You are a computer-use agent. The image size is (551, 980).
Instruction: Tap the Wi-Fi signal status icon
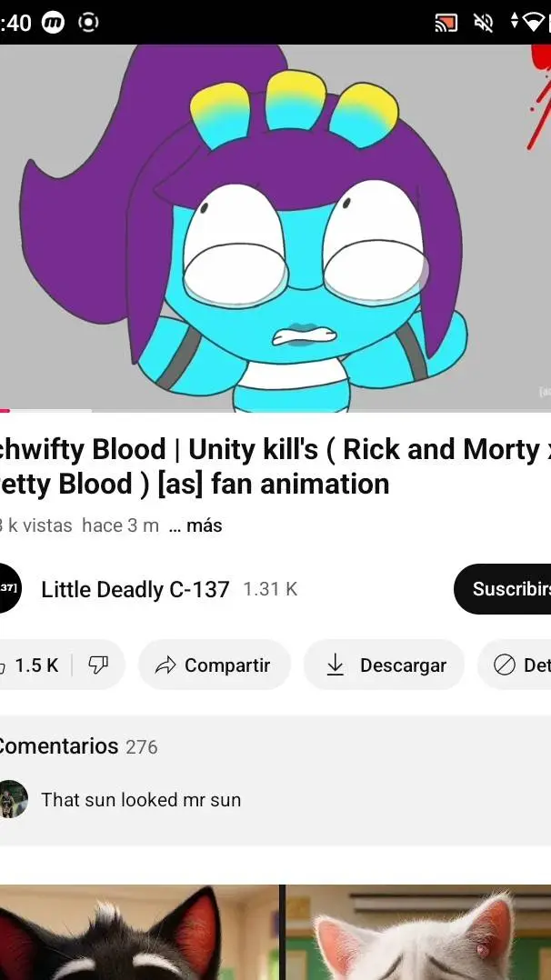pyautogui.click(x=534, y=22)
